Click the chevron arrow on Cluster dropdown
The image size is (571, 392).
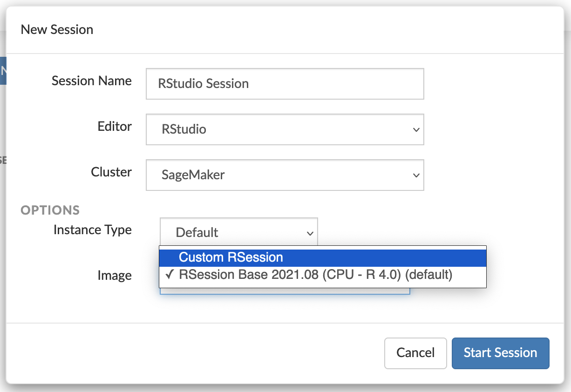pos(416,176)
